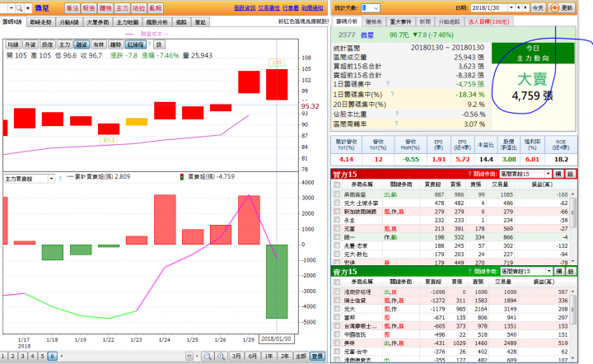Click the 設 settings button on chart

pyautogui.click(x=159, y=44)
